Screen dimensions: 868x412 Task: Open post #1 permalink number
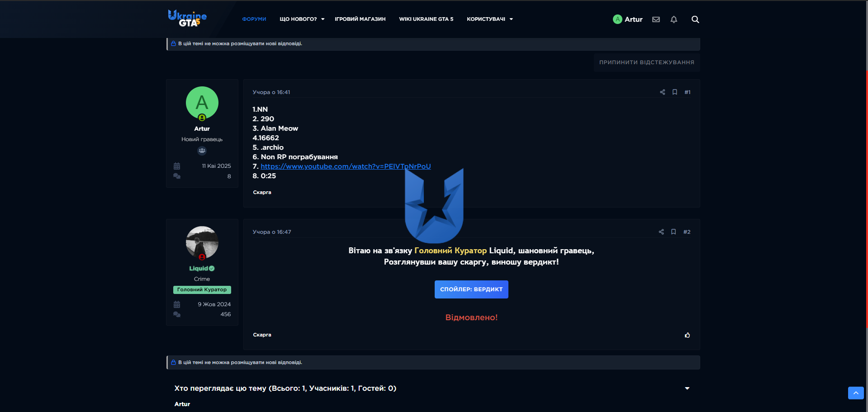tap(688, 92)
